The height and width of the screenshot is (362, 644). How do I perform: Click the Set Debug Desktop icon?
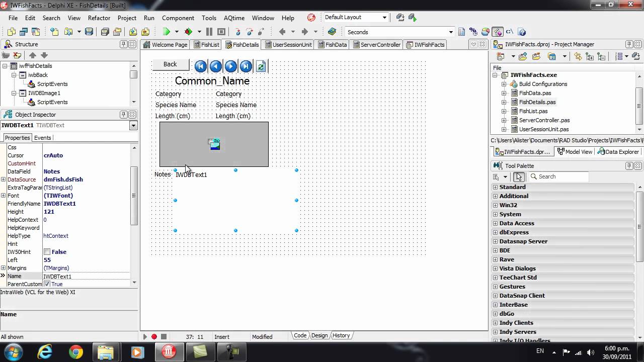[x=413, y=17]
